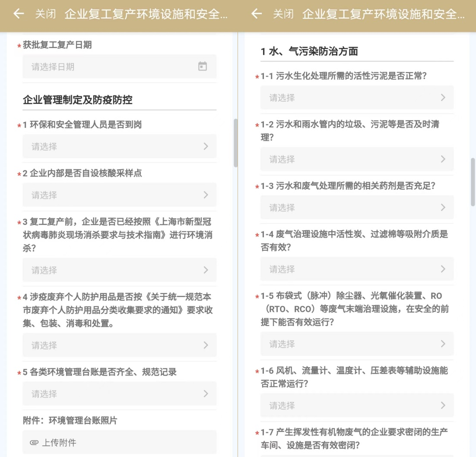Viewport: 476px width, 457px height.
Task: Open dropdown for question 4 on 涉疫废弃个人防护用品
Action: click(119, 345)
